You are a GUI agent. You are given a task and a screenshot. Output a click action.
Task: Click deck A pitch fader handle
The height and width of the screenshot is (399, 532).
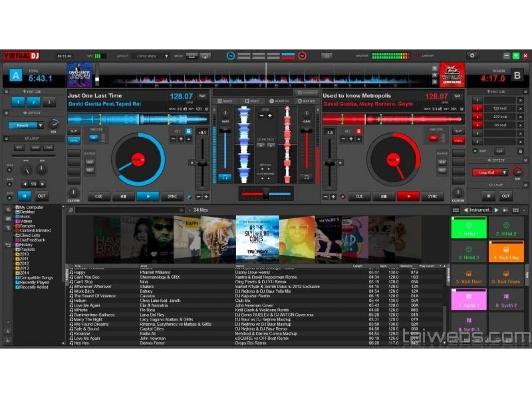(x=202, y=163)
